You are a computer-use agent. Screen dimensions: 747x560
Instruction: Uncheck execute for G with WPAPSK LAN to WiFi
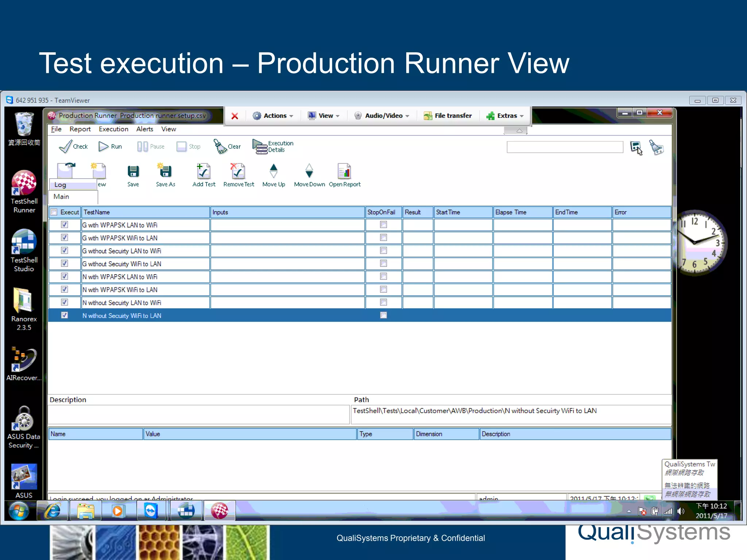65,225
